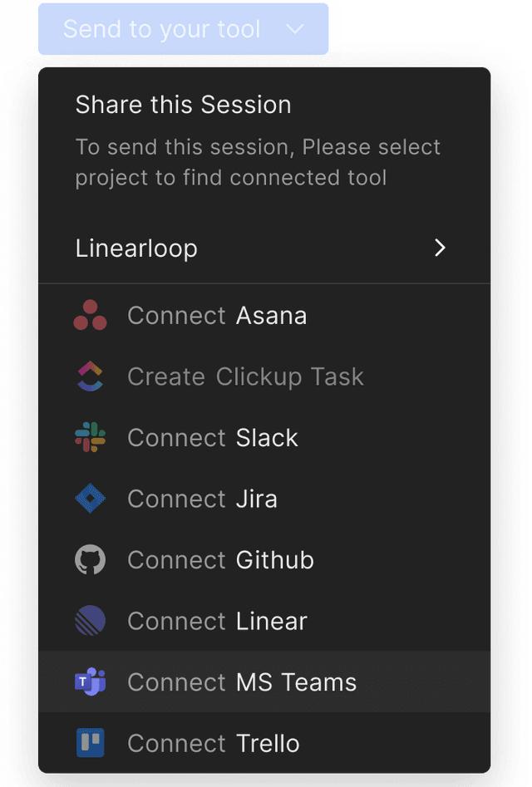Select Connect Github option

(220, 560)
